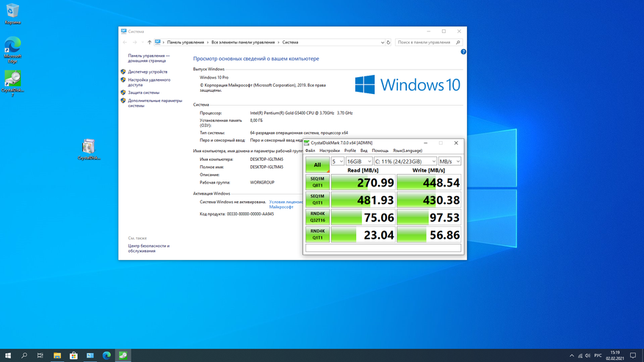Open the notification center icon
644x362 pixels.
pos(633,355)
